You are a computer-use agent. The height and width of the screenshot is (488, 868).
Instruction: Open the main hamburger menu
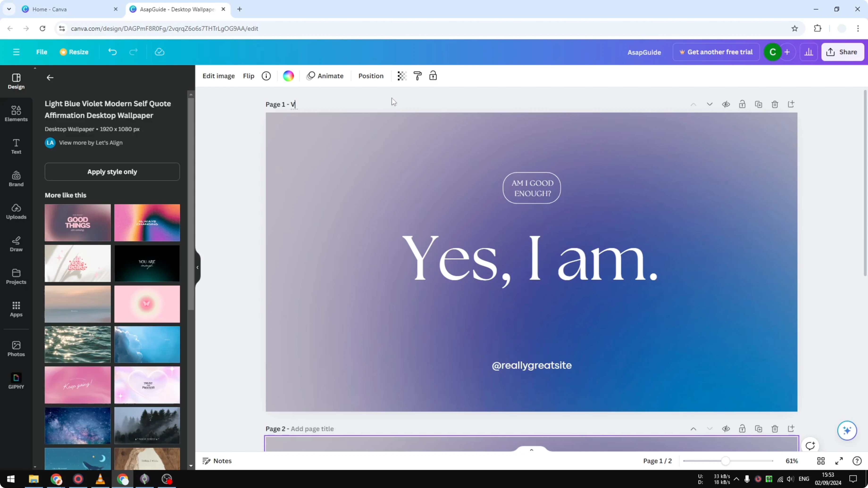(16, 52)
